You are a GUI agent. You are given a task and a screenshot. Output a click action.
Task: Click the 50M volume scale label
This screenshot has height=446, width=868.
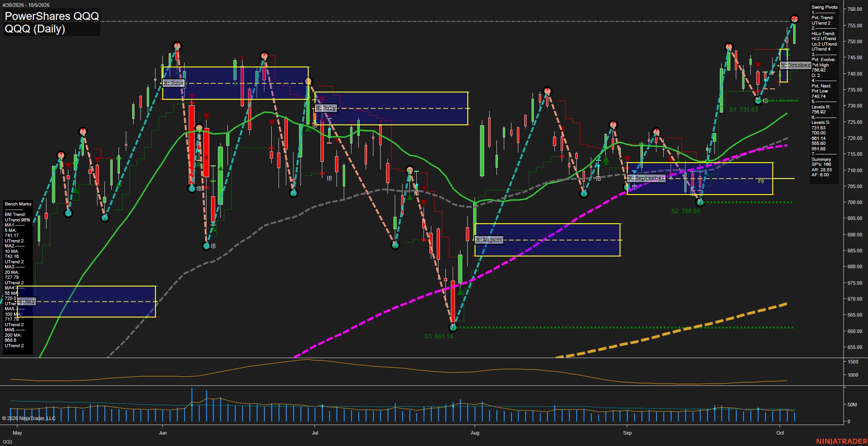pyautogui.click(x=852, y=405)
